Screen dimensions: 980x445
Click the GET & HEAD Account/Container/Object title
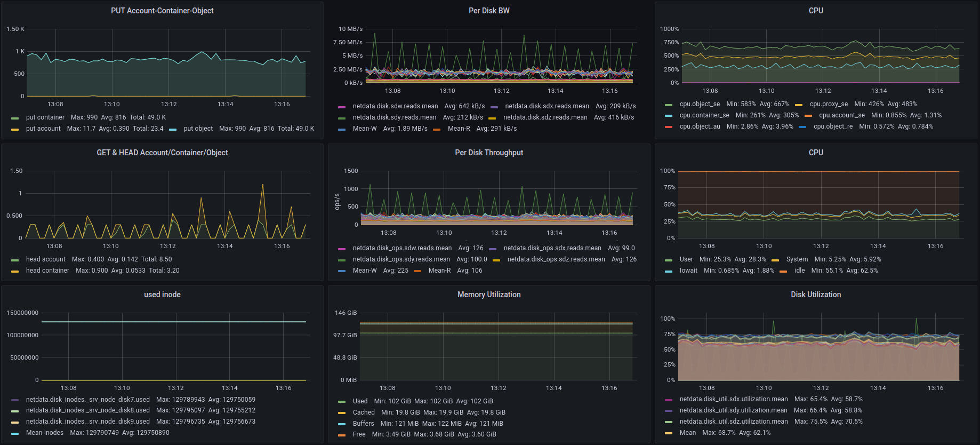(162, 153)
